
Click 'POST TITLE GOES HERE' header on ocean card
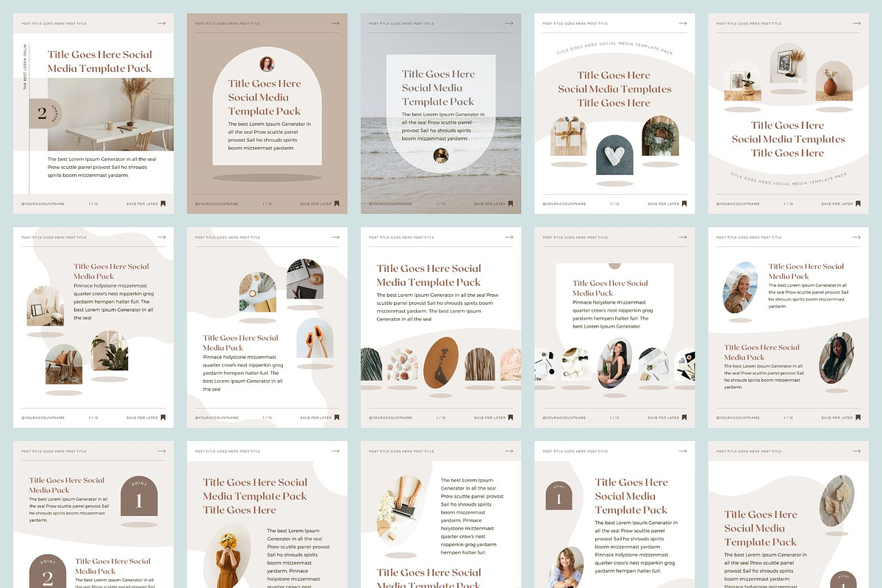[401, 24]
